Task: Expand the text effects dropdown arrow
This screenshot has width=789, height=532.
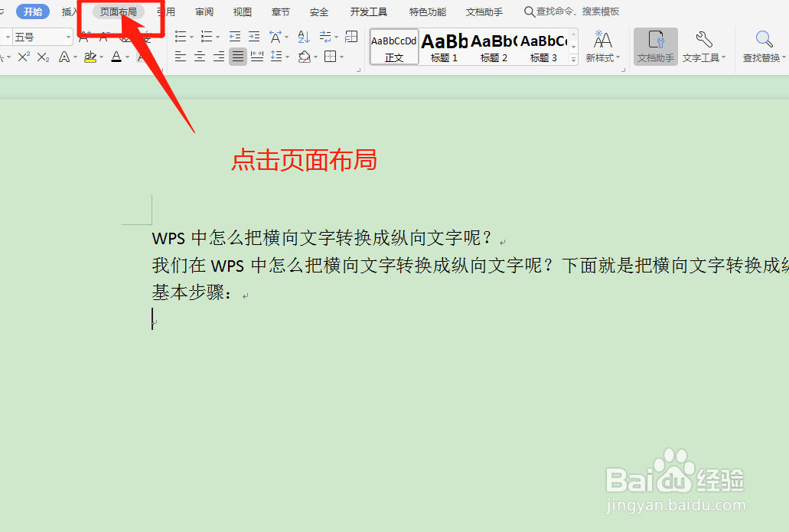Action: [x=75, y=57]
